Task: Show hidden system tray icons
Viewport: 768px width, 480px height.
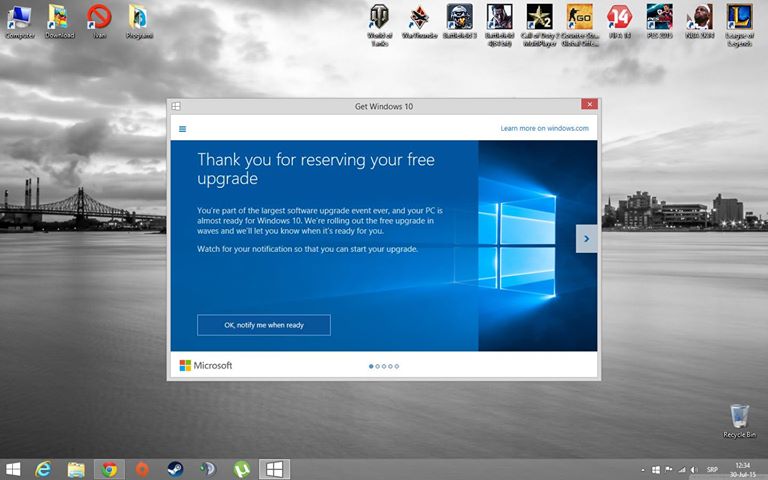Action: tap(643, 470)
